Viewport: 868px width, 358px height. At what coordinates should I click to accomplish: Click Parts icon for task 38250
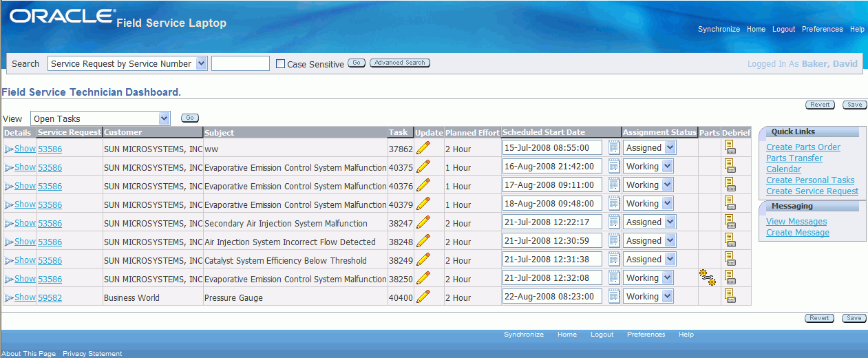tap(708, 277)
